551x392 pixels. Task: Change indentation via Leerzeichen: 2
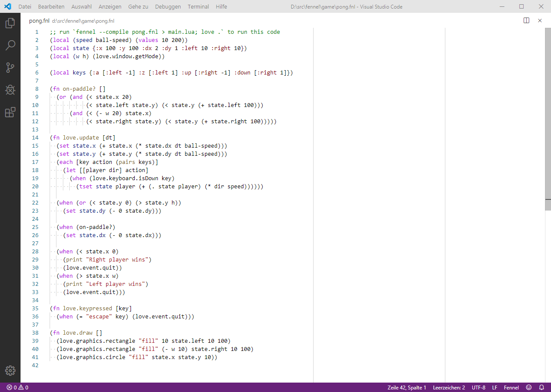click(449, 387)
